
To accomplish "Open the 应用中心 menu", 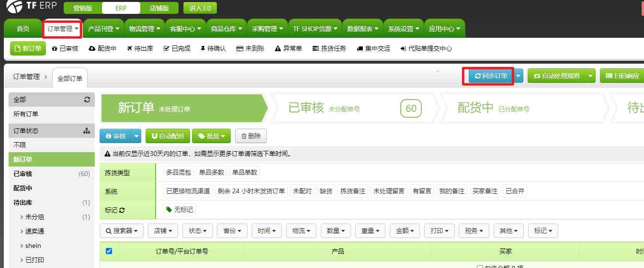I will point(444,29).
